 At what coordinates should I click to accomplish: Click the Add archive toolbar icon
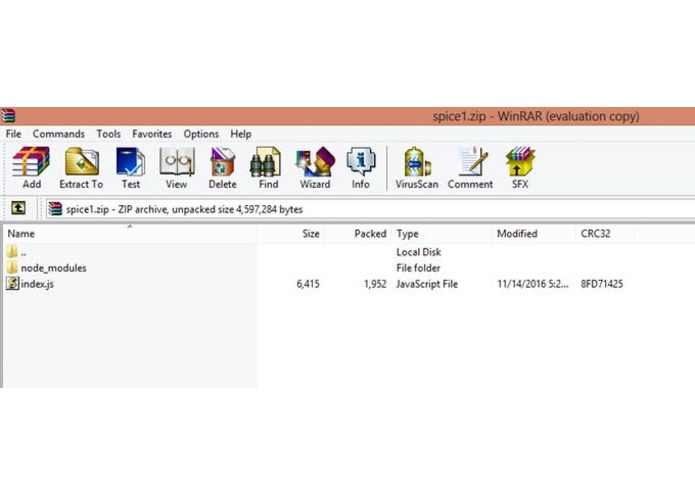pyautogui.click(x=31, y=168)
